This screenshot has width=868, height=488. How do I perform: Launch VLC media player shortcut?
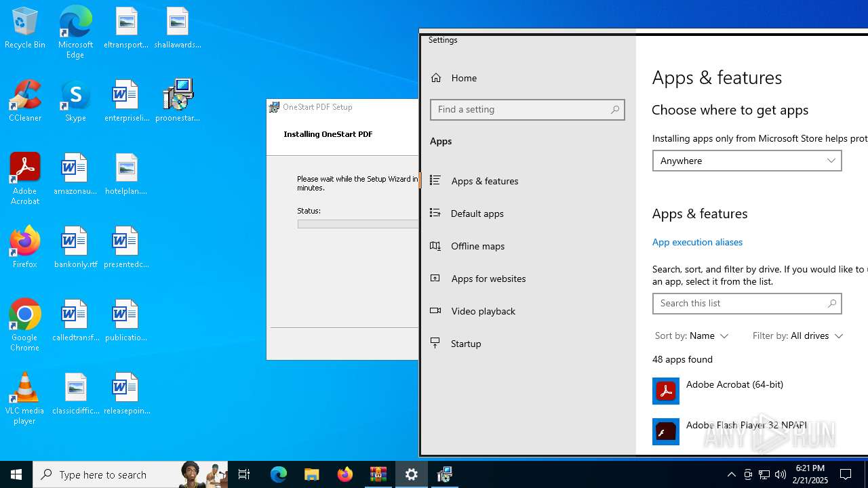click(25, 399)
